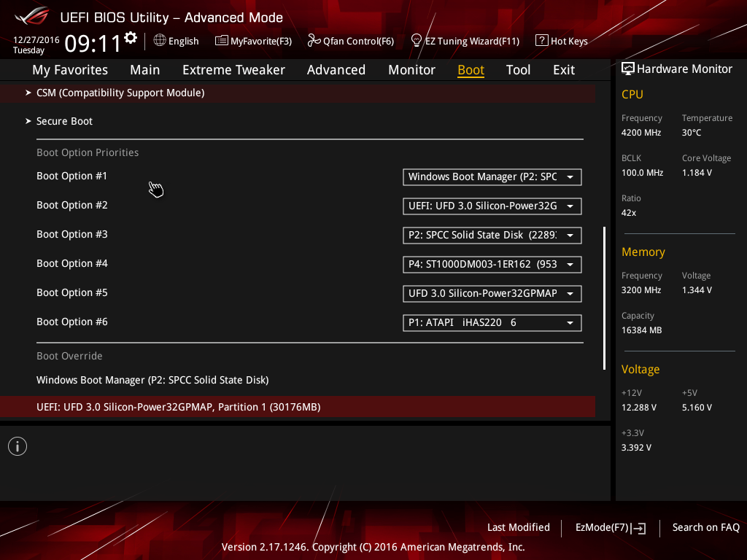Click the Ratio 42x value
Screen dimensions: 747x560
pyautogui.click(x=629, y=213)
